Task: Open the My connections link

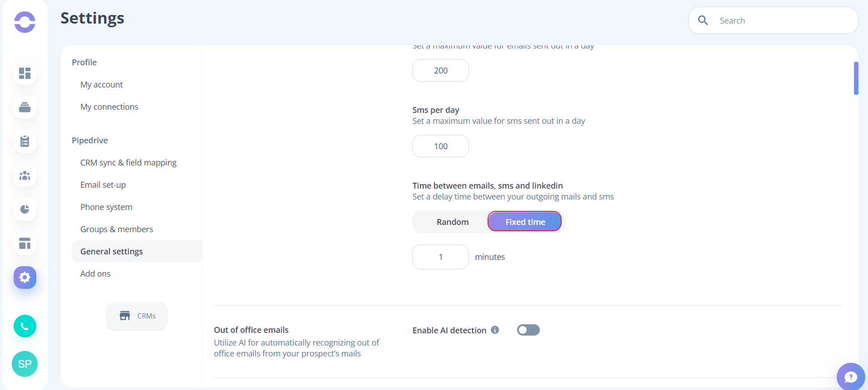Action: [109, 107]
